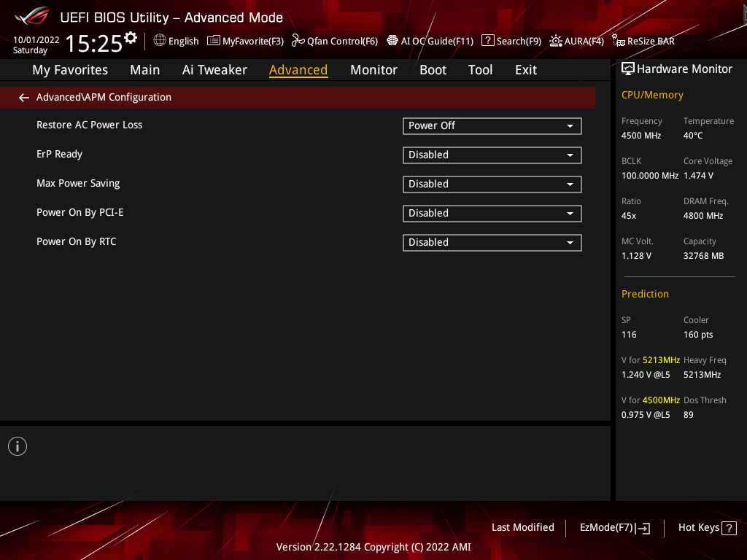Open Search(F9) tool
The image size is (747, 560).
511,41
